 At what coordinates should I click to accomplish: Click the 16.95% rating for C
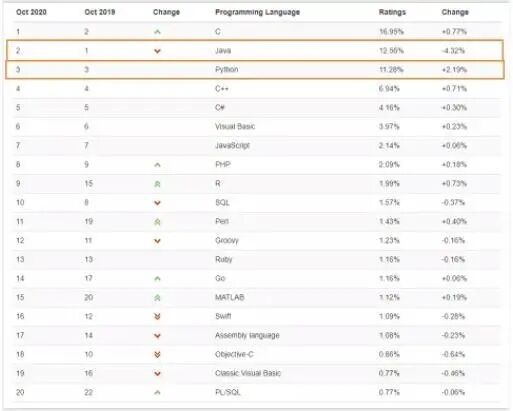(x=391, y=32)
